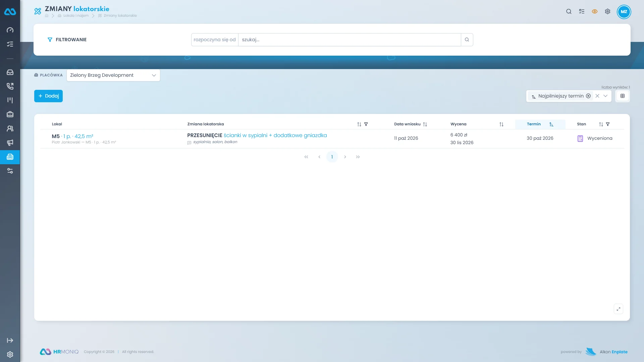644x362 pixels.
Task: Go to next page in pagination
Action: [x=345, y=157]
